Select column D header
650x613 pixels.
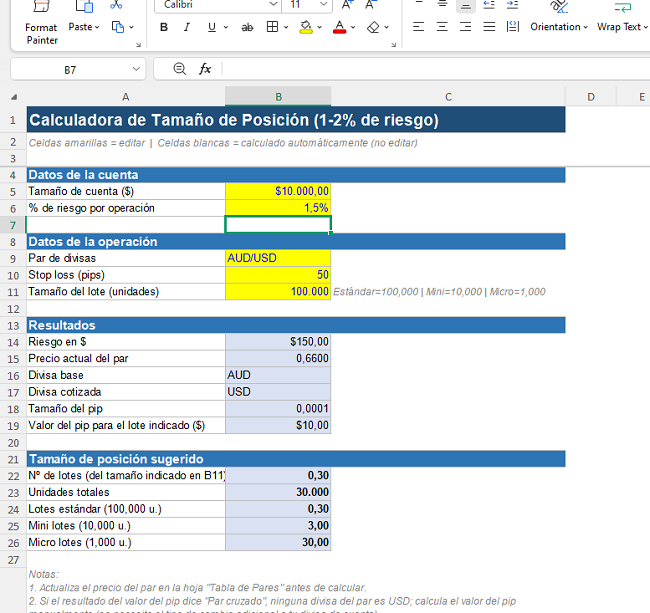coord(591,97)
